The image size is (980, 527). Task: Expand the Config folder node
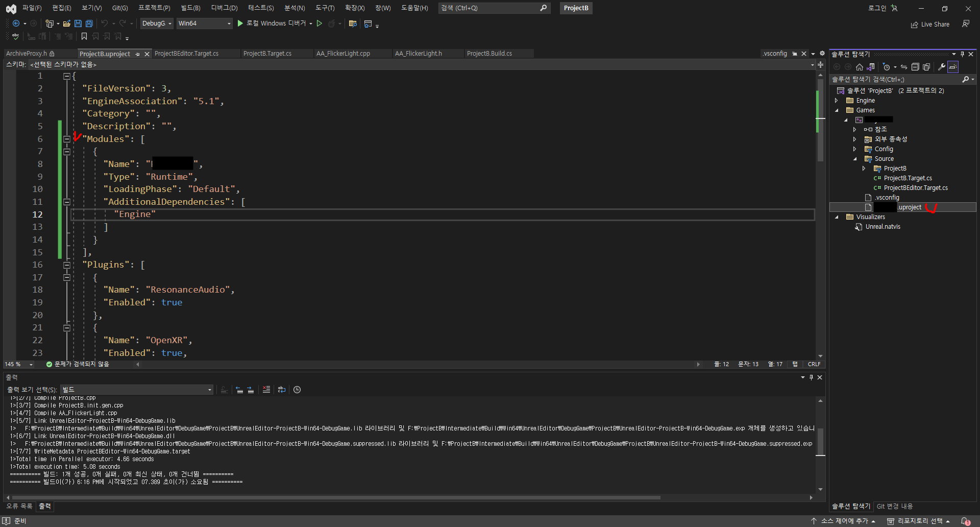(x=855, y=149)
